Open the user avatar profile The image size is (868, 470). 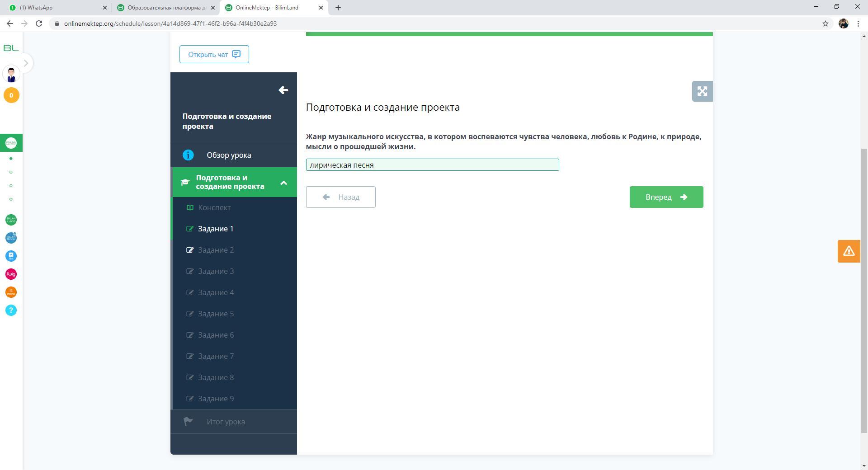pyautogui.click(x=11, y=74)
